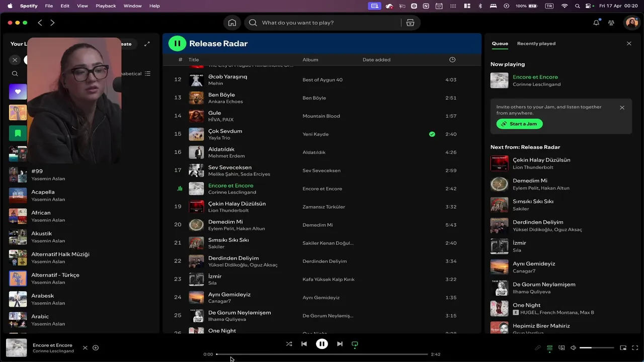Screen dimensions: 644x362
Task: Select track İzmir by Sıla in playlist
Action: [322, 279]
